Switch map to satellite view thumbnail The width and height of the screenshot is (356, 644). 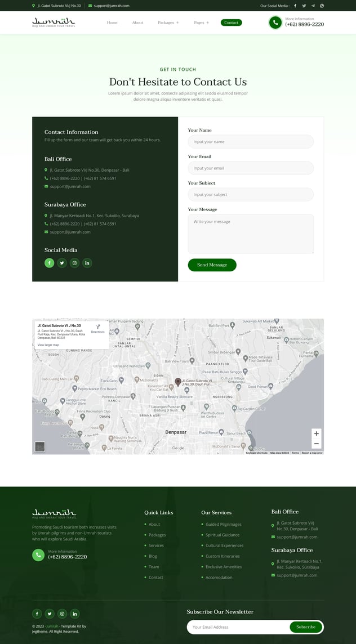coord(39,447)
